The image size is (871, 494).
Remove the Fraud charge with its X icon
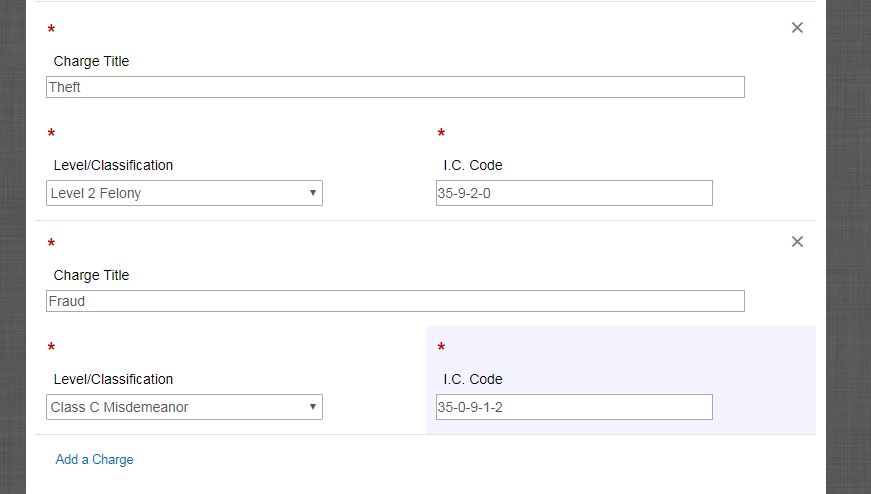[797, 242]
